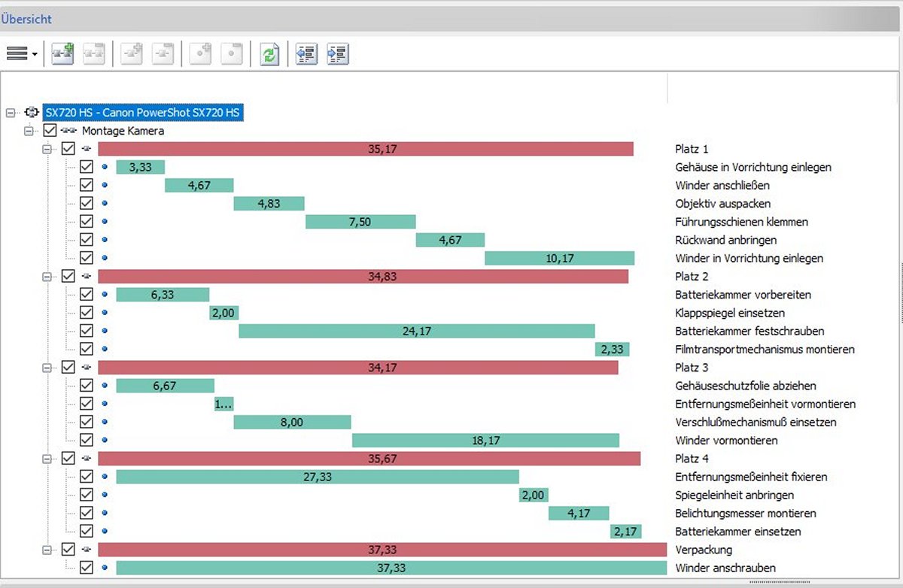
Task: Uncheck the Platz 2 checkbox
Action: click(68, 277)
